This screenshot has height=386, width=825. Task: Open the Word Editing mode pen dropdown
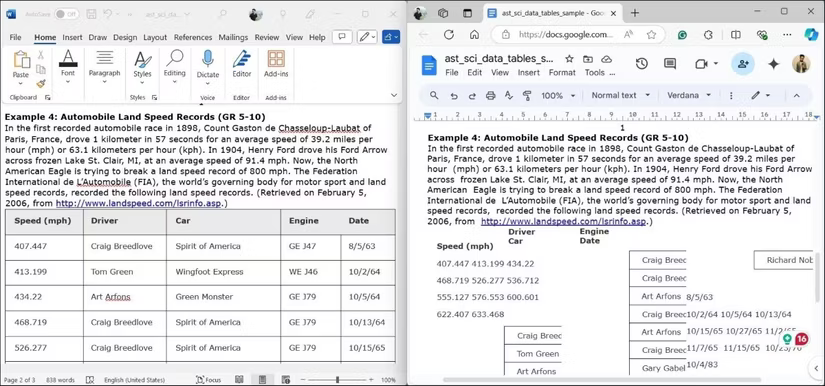367,37
